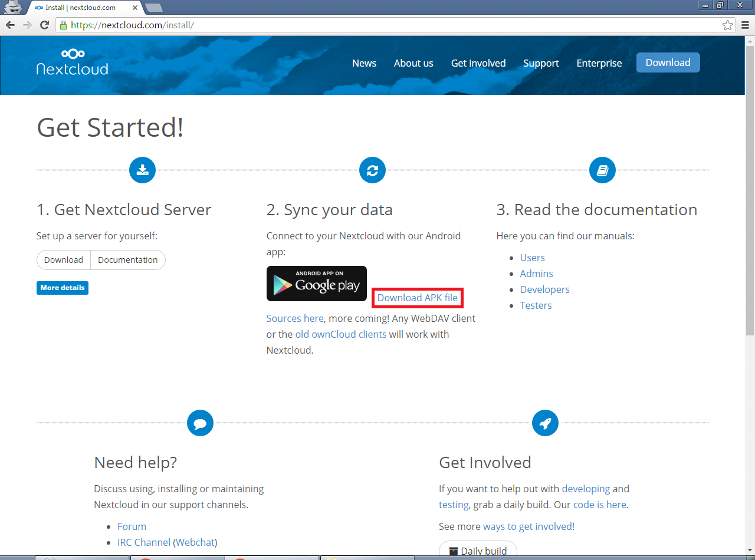Follow the code is here link
This screenshot has width=755, height=560.
(x=600, y=505)
